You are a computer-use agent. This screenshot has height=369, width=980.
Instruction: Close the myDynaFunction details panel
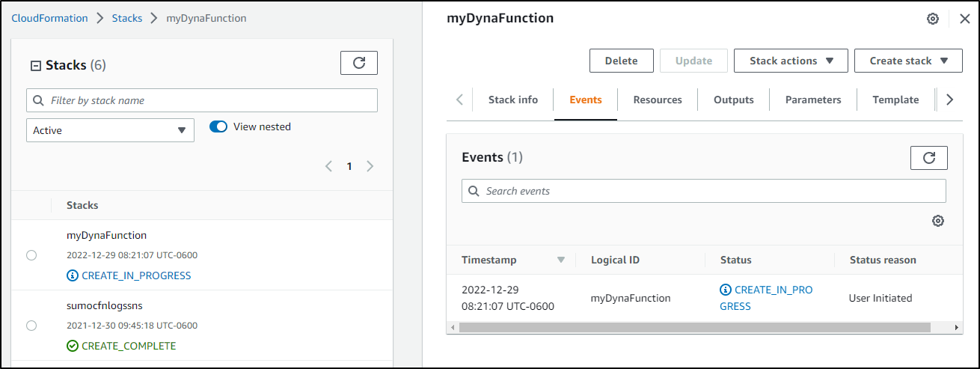click(x=964, y=19)
